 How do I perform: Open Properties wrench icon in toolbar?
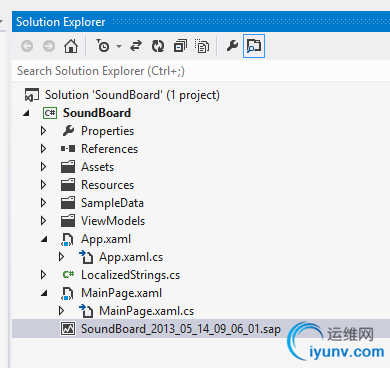[232, 46]
